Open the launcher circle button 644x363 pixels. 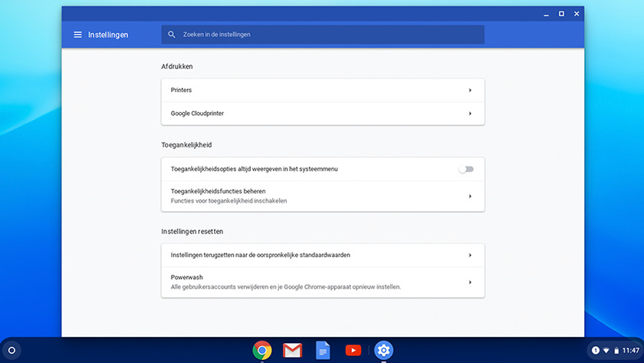coord(11,351)
